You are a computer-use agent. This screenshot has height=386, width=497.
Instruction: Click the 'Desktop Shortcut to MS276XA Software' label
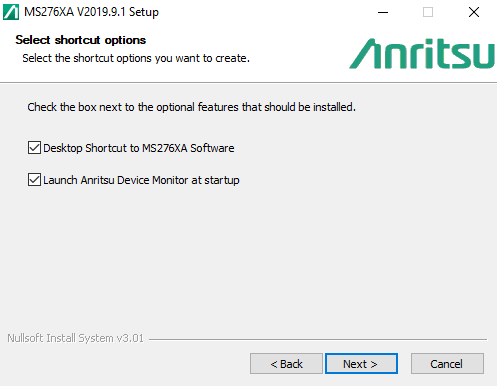coord(139,148)
